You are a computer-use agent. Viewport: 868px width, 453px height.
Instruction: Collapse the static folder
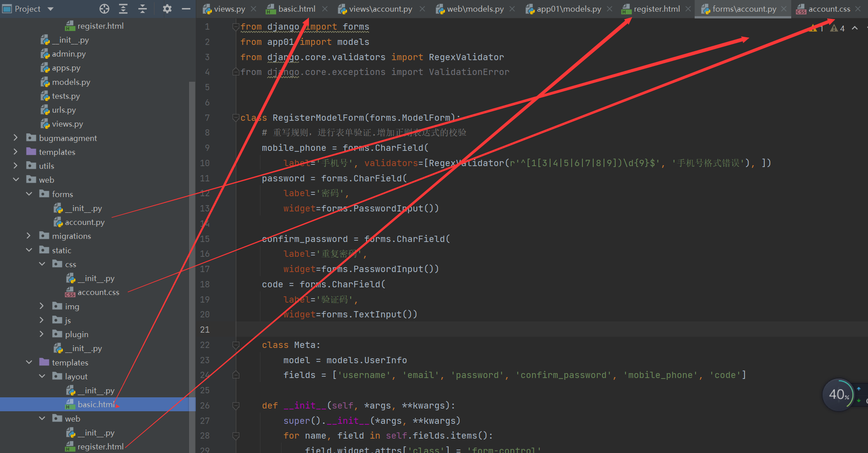pos(29,250)
